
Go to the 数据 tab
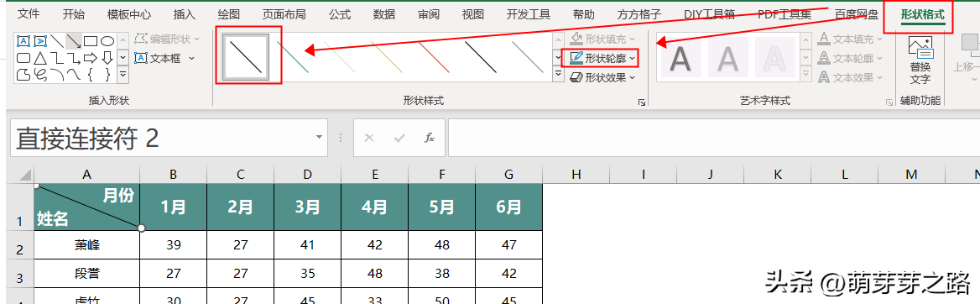pos(383,13)
